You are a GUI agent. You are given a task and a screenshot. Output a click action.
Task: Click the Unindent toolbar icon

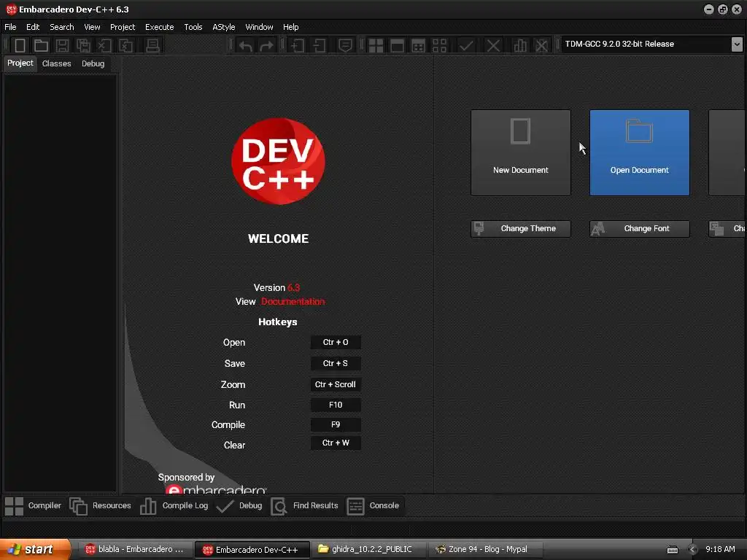[x=320, y=46]
